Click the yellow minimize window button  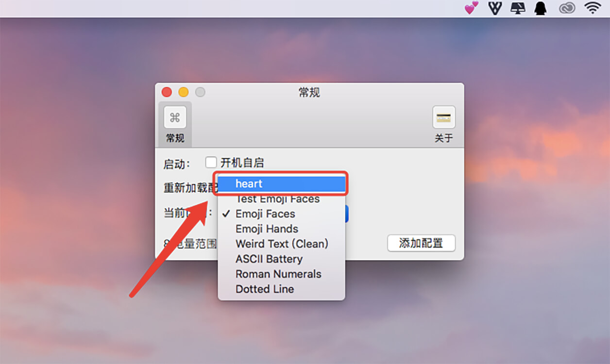click(x=184, y=92)
